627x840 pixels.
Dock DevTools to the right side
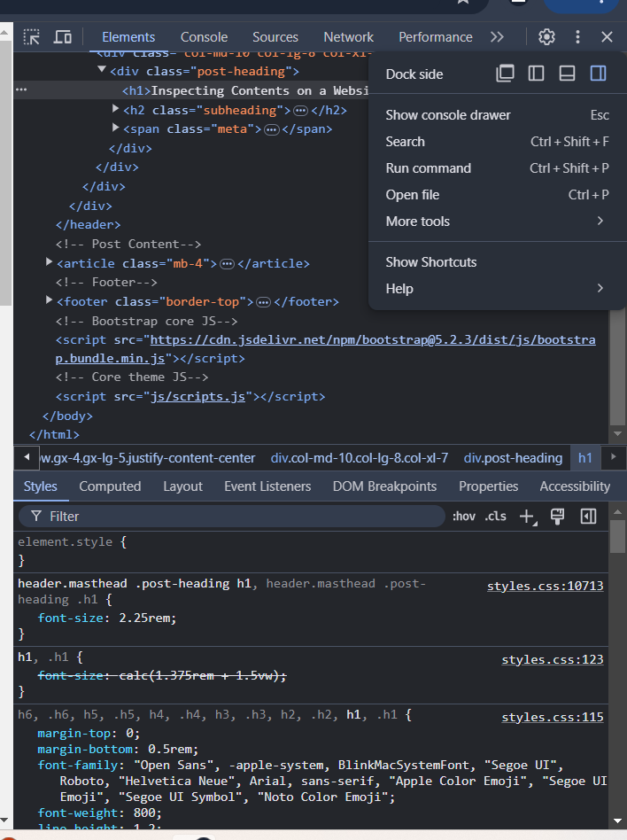coord(598,74)
